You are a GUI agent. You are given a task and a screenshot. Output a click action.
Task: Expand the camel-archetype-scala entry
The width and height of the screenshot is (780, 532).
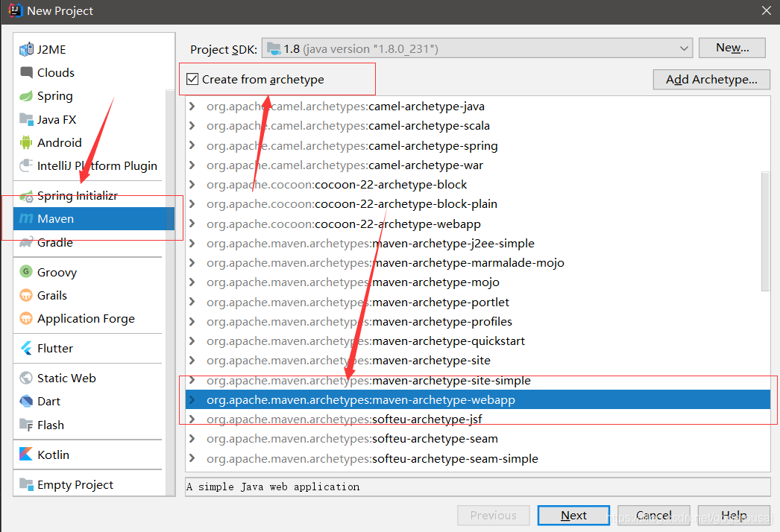tap(192, 126)
